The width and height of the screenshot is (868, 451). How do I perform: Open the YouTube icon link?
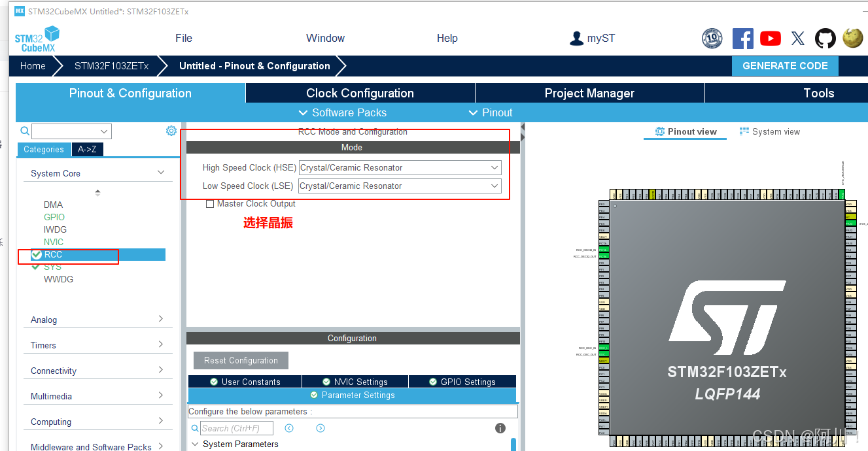click(x=771, y=39)
